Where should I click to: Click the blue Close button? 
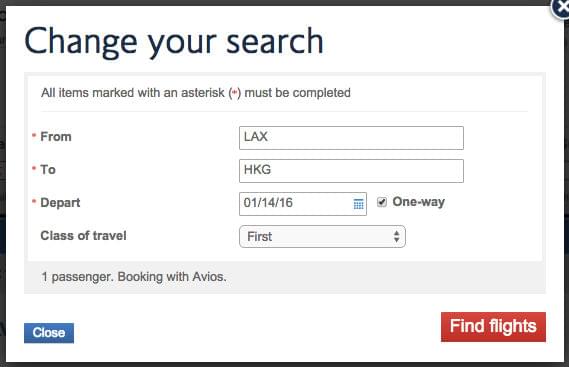tap(49, 333)
